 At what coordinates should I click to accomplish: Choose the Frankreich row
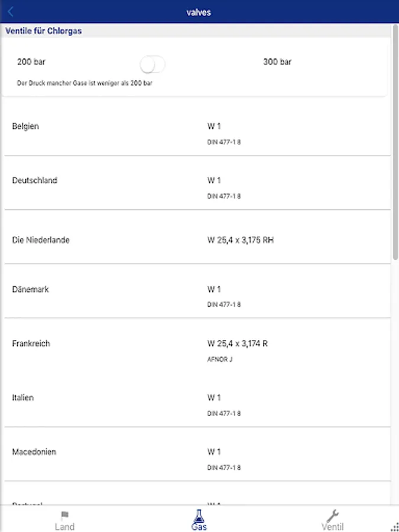(x=31, y=343)
